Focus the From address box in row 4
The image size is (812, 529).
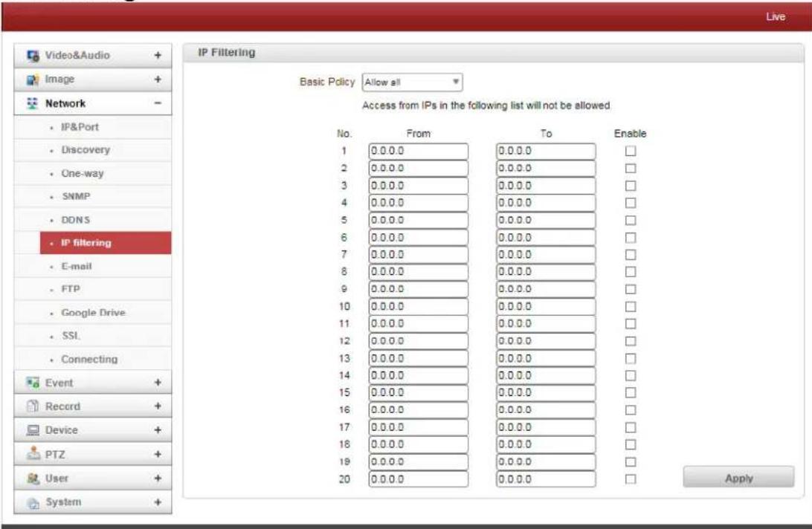[x=419, y=203]
